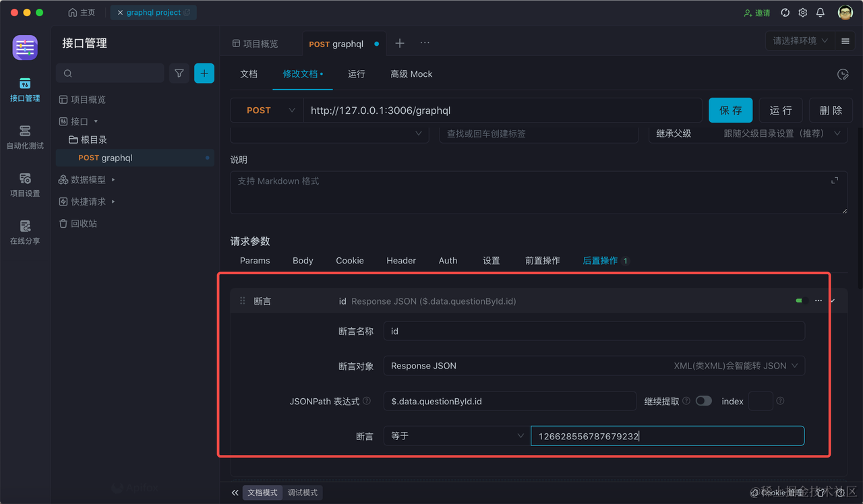The width and height of the screenshot is (863, 504).
Task: Enable the 继续提取 switch
Action: [703, 400]
